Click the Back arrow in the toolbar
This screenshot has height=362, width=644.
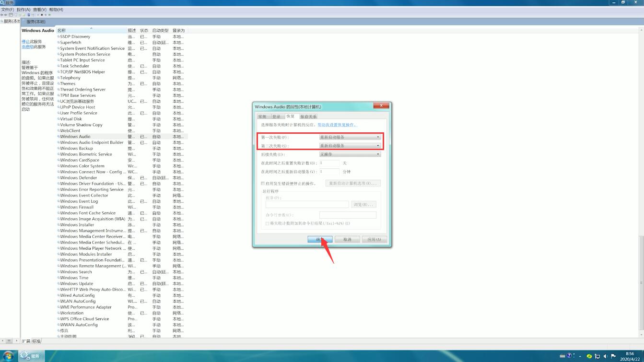(2, 15)
